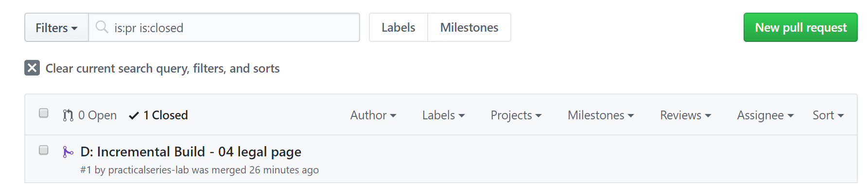Click the Closed checkmark icon
Viewport: 868px width, 189px height.
134,115
